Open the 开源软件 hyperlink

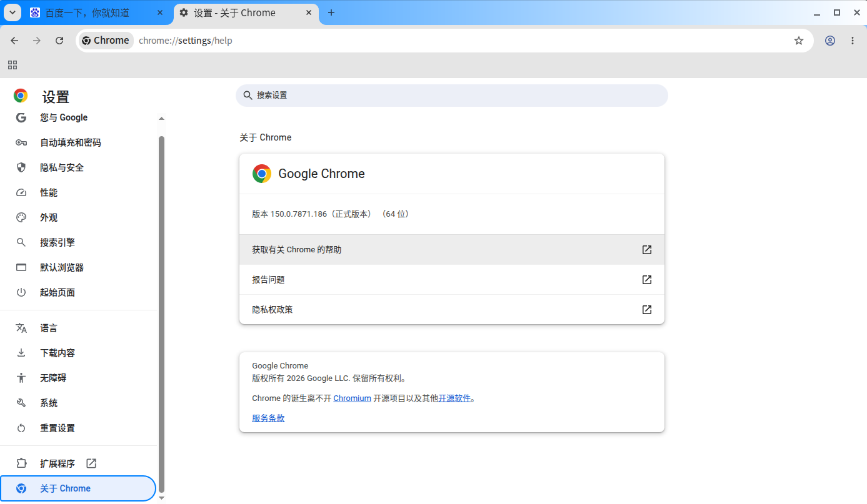pyautogui.click(x=454, y=398)
